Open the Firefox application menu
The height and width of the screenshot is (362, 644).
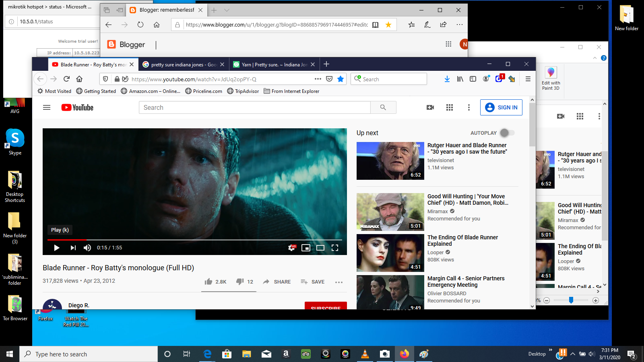click(528, 79)
